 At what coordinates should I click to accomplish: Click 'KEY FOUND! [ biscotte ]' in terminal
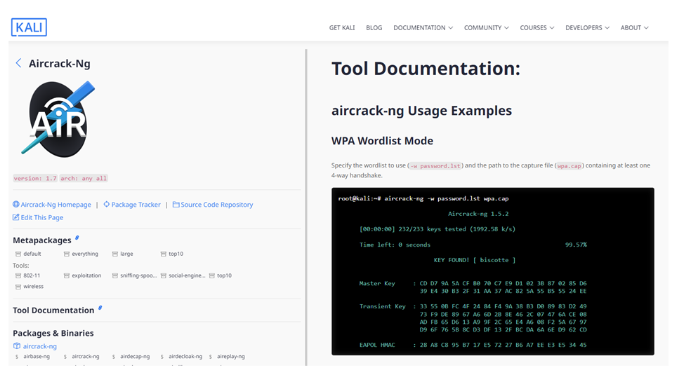pyautogui.click(x=475, y=260)
